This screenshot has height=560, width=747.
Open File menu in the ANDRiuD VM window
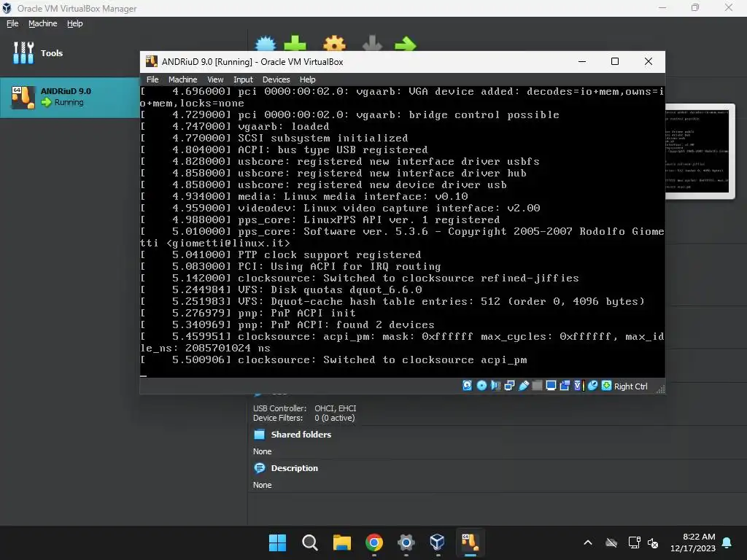[x=152, y=79]
